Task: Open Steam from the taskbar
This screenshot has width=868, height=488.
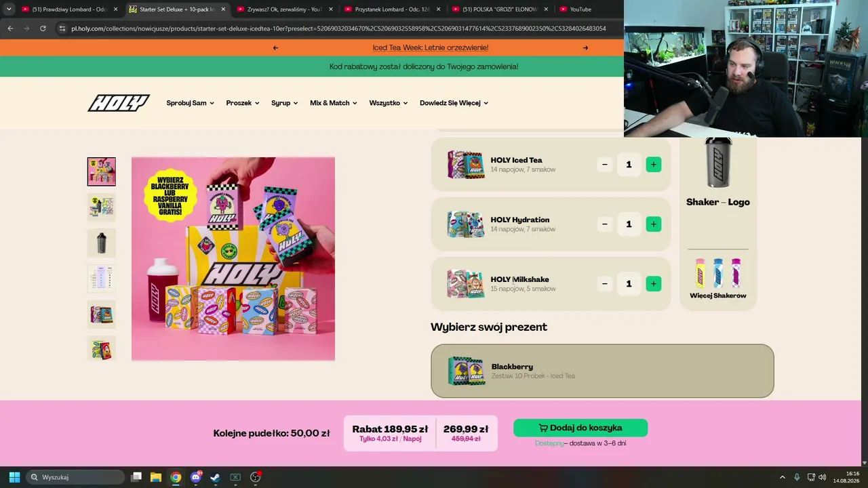Action: (x=215, y=477)
